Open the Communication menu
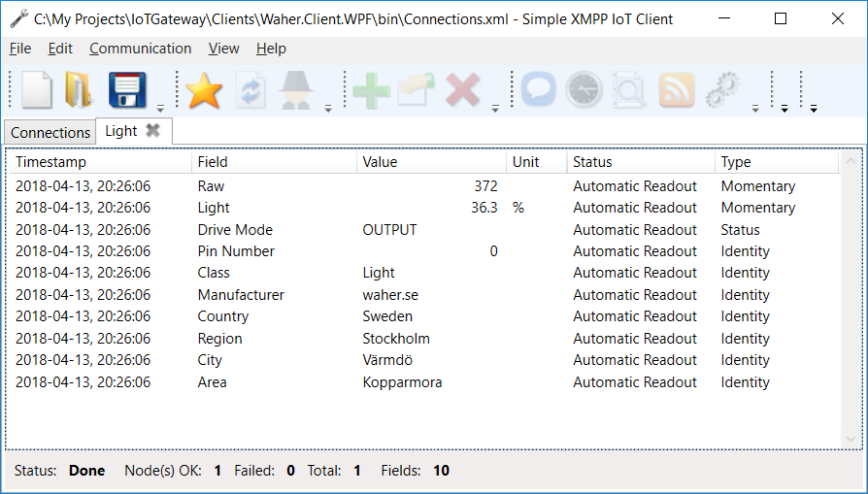The width and height of the screenshot is (868, 494). tap(140, 49)
